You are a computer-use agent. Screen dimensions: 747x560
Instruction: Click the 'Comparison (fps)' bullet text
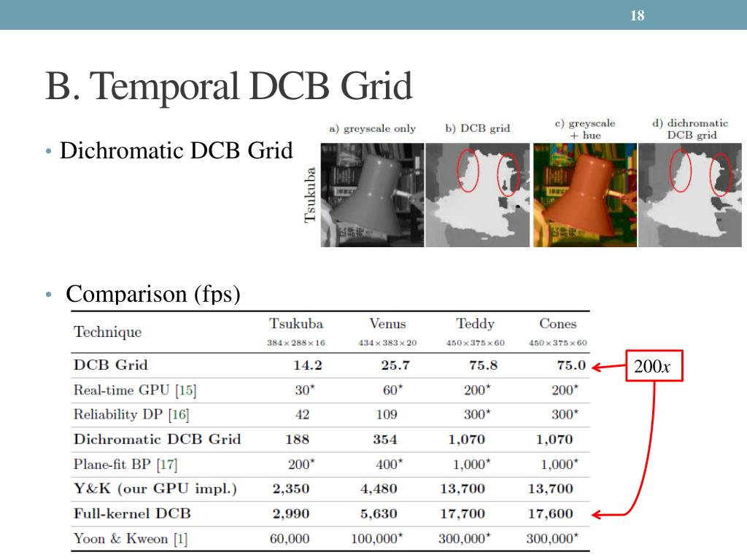pyautogui.click(x=153, y=294)
